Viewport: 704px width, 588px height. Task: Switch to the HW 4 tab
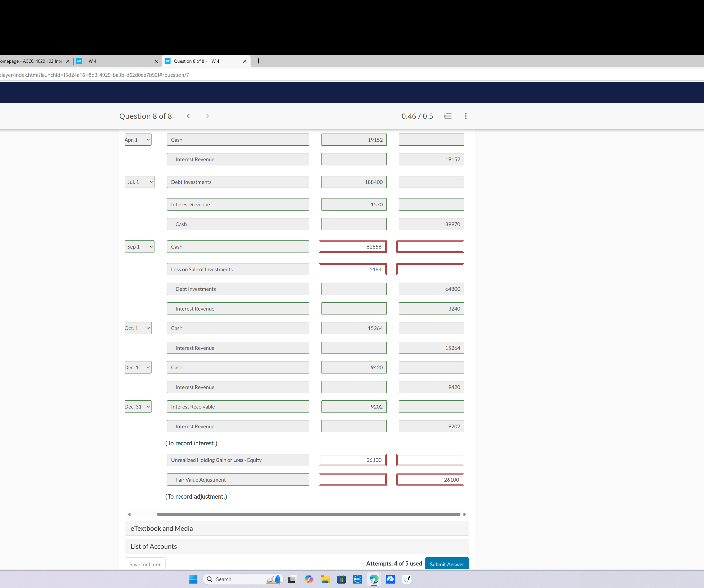point(114,61)
